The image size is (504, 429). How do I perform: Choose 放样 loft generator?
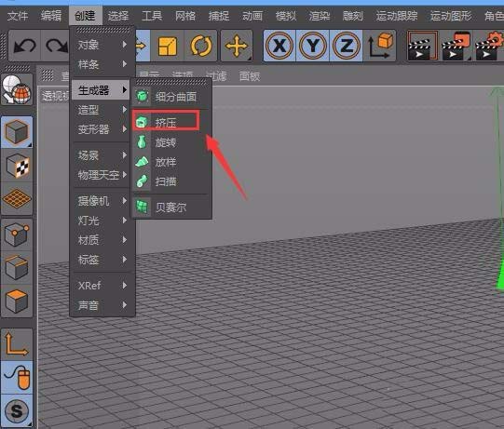click(x=171, y=162)
